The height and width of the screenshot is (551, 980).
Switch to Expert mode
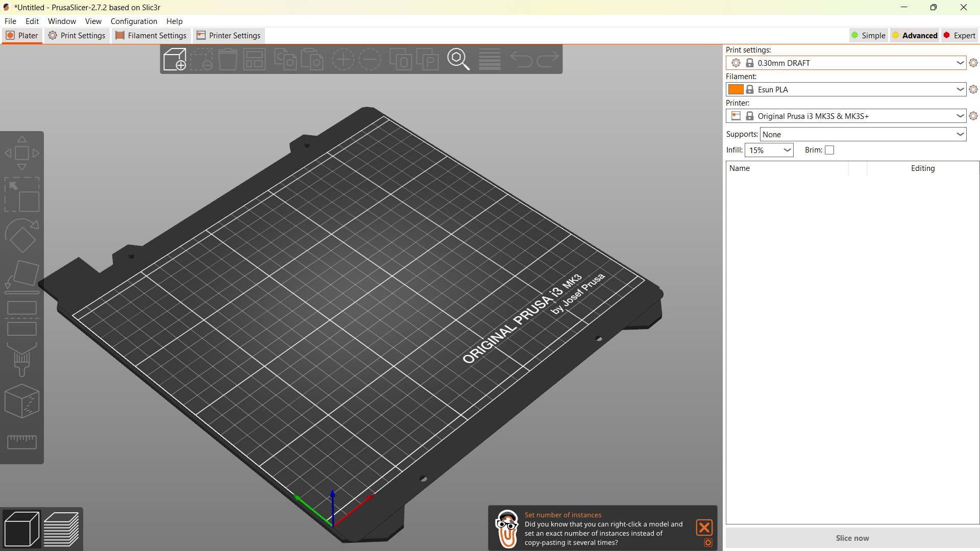pyautogui.click(x=959, y=35)
